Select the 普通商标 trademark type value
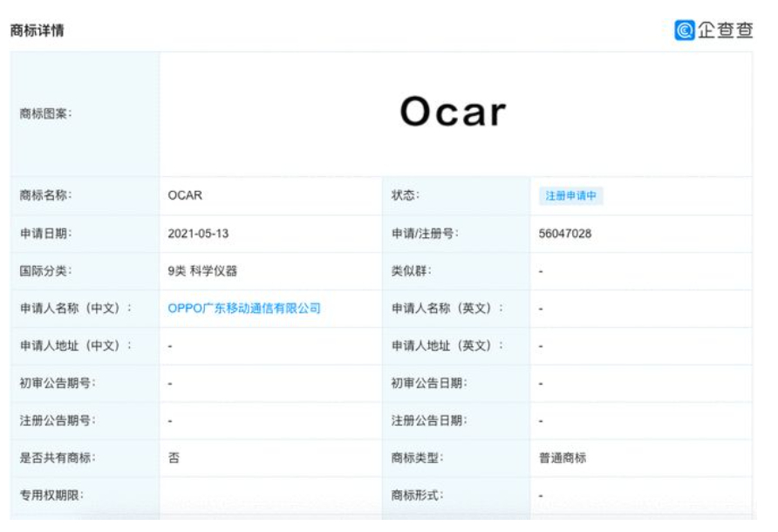 coord(563,458)
